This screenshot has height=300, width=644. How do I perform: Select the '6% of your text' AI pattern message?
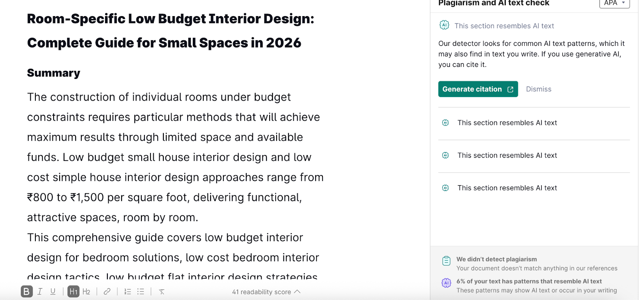[x=529, y=281]
